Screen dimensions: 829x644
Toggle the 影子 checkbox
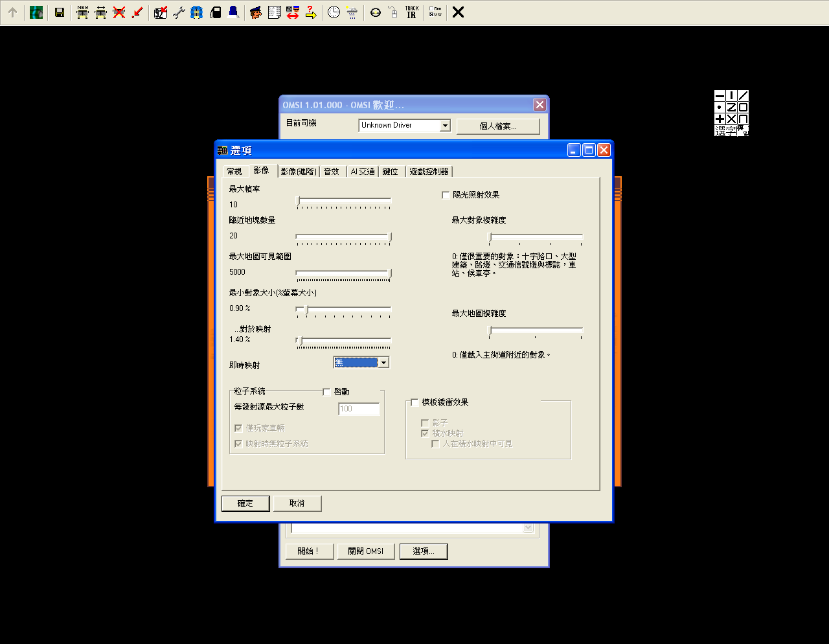pyautogui.click(x=425, y=423)
